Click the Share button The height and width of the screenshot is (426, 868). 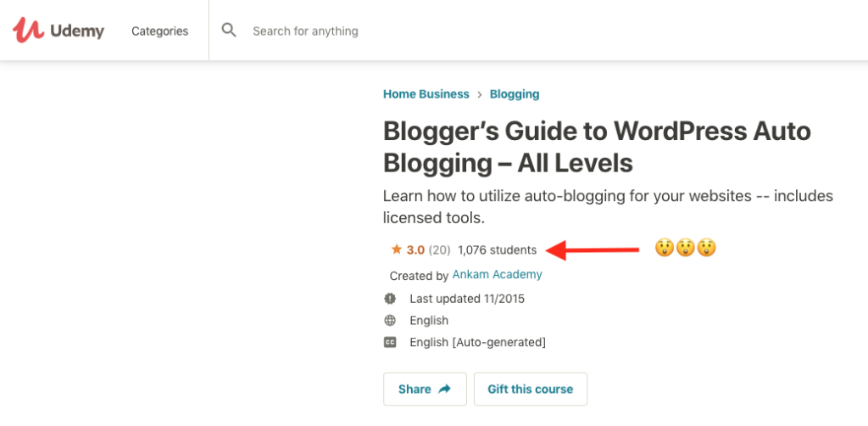coord(426,389)
